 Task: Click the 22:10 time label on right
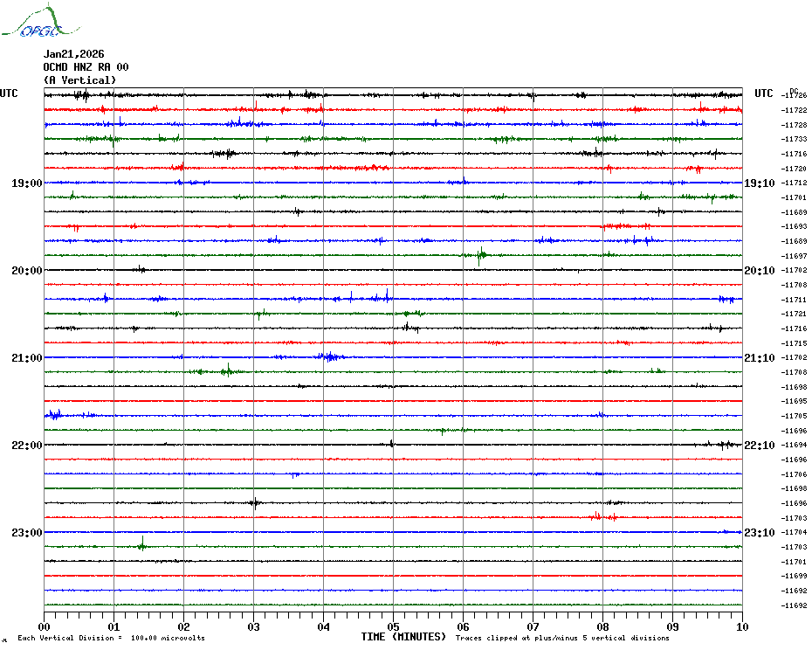[759, 446]
